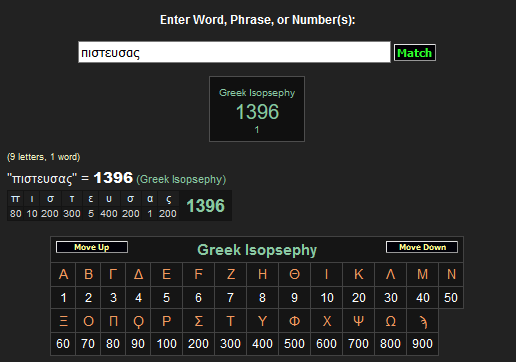Image resolution: width=516 pixels, height=362 pixels.
Task: Click the Sampi (ϡ) letter cell
Action: point(423,321)
